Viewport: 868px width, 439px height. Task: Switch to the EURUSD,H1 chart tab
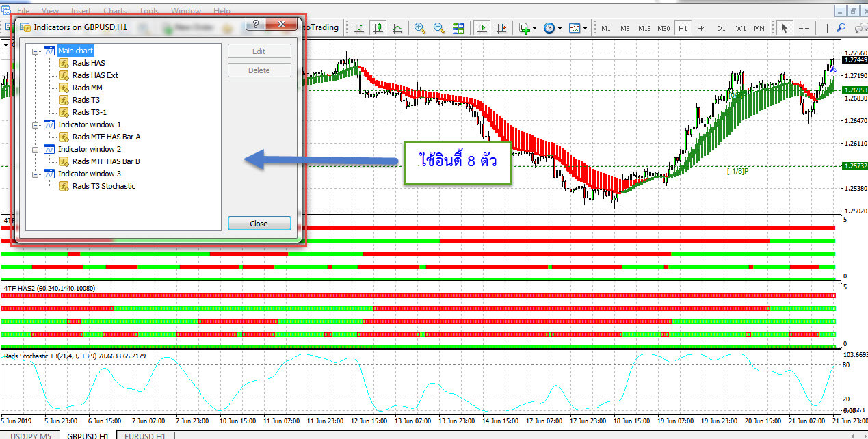click(x=145, y=435)
